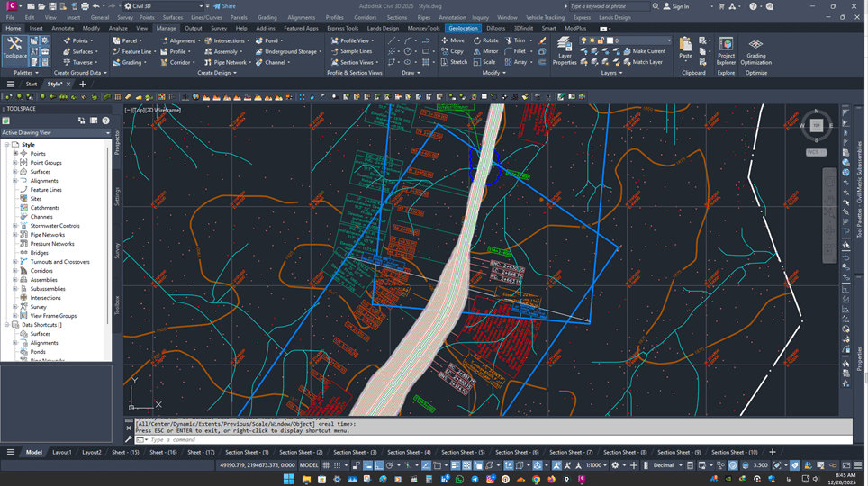Select the Mirror tool
This screenshot has height=486, width=868.
click(x=484, y=51)
